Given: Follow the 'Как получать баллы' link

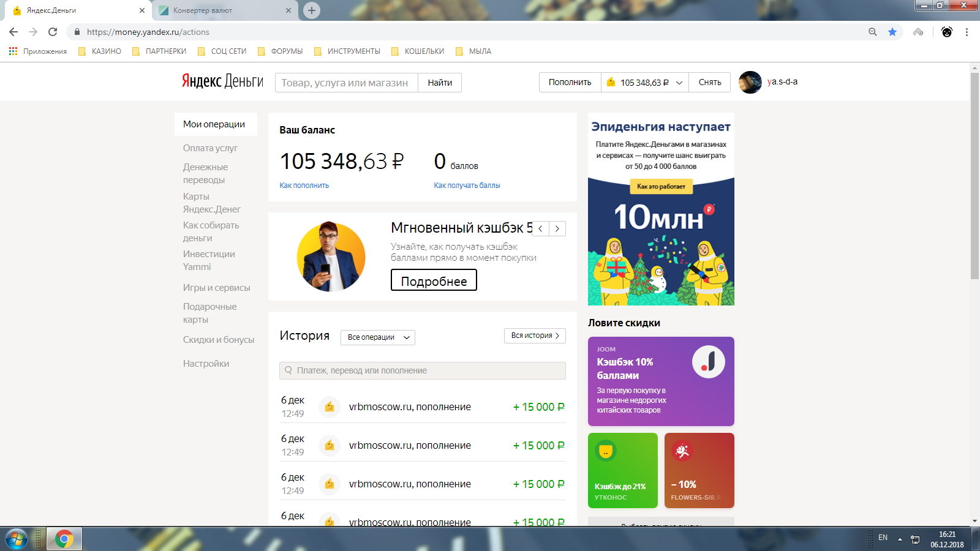Looking at the screenshot, I should (x=467, y=186).
